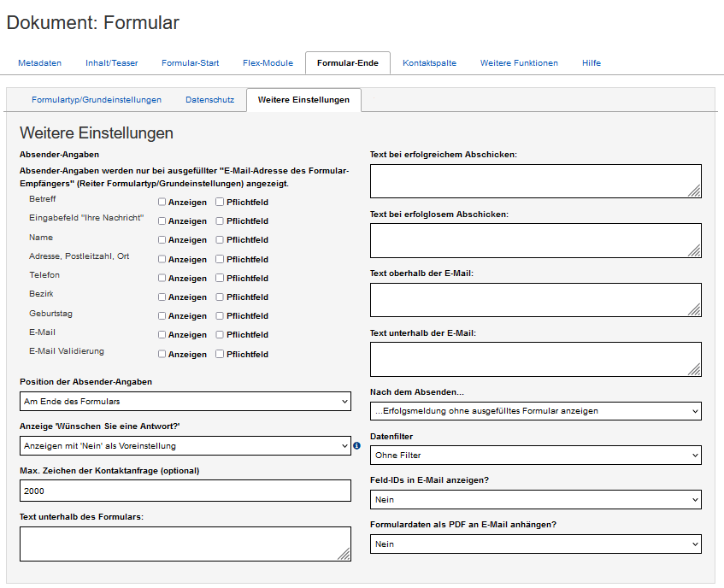Image resolution: width=724 pixels, height=588 pixels.
Task: Open the 'Datenfilter' dropdown
Action: [535, 455]
